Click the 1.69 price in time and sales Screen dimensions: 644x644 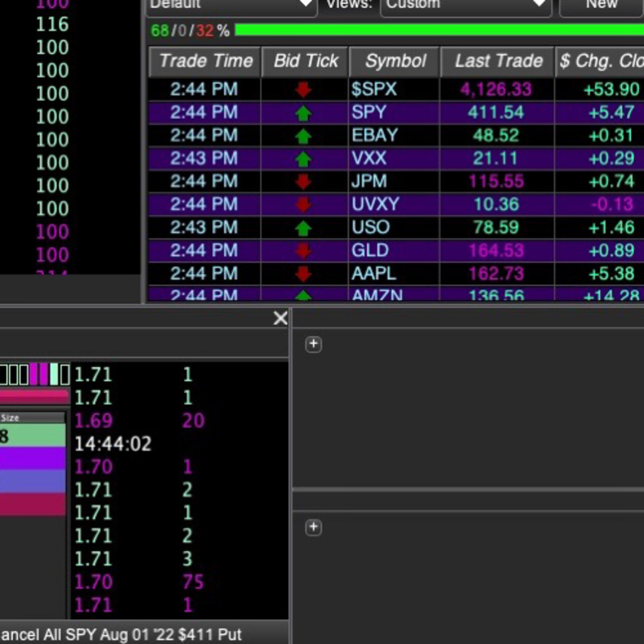[94, 421]
